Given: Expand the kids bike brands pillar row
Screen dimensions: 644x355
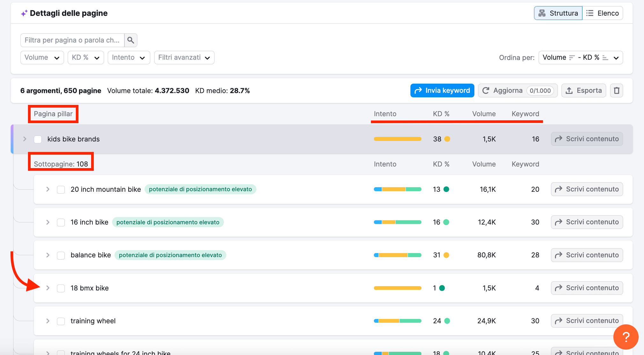Looking at the screenshot, I should pyautogui.click(x=25, y=139).
